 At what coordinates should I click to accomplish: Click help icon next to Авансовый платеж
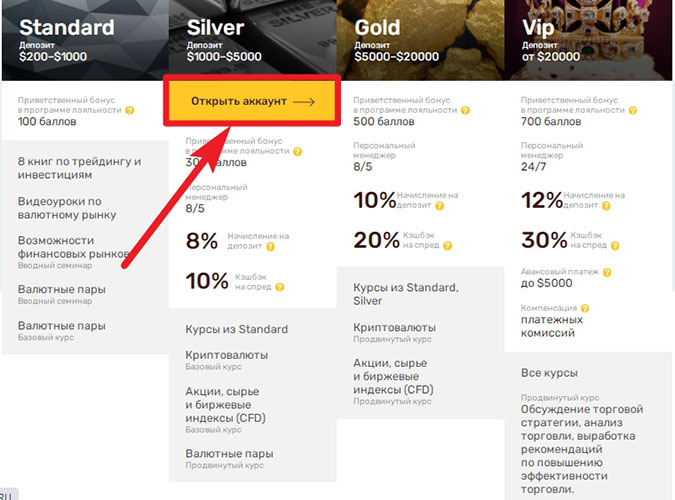[607, 272]
